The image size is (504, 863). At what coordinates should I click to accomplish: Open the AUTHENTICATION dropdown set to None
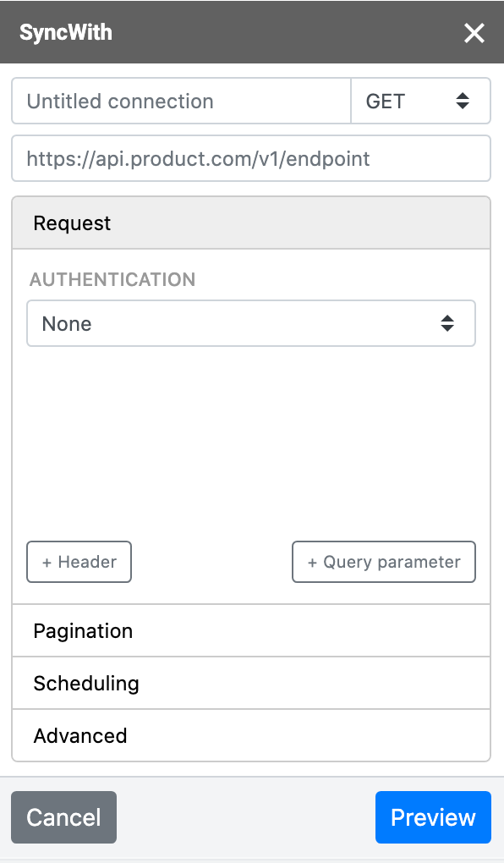point(251,323)
